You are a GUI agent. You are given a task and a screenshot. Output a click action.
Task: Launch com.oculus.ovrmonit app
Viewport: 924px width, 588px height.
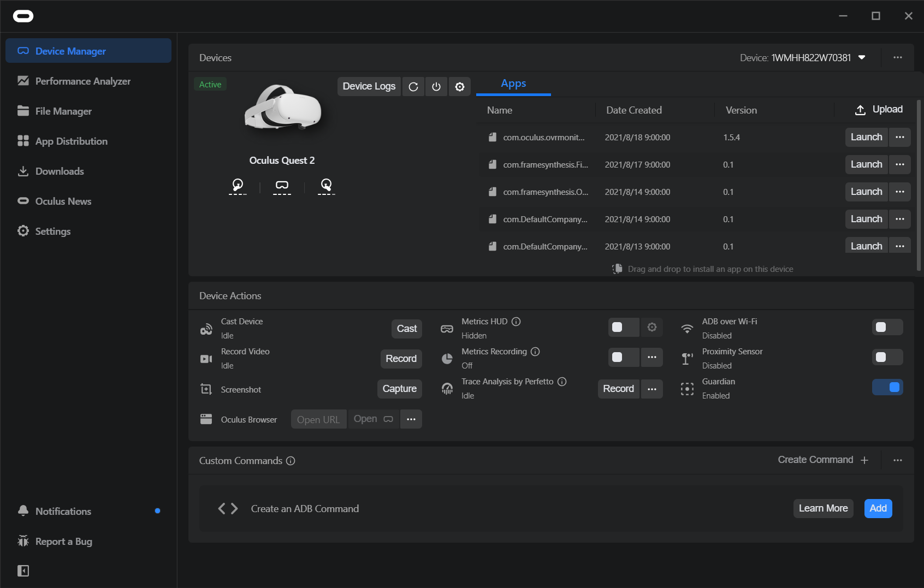click(x=867, y=137)
